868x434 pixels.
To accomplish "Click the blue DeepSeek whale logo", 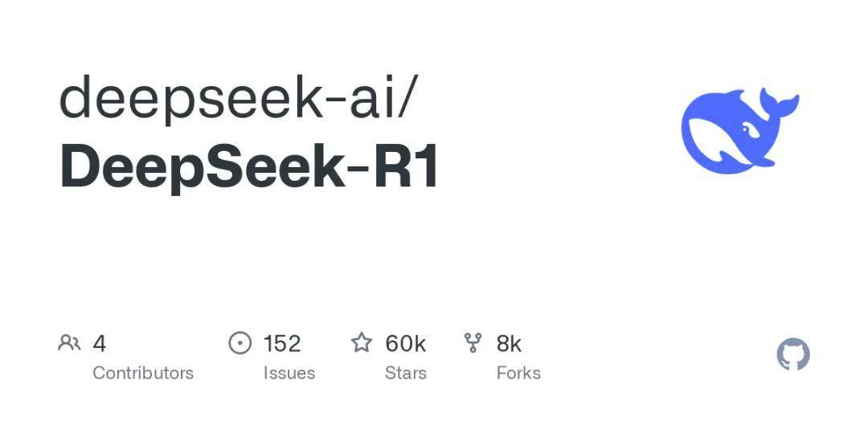I will tap(739, 131).
